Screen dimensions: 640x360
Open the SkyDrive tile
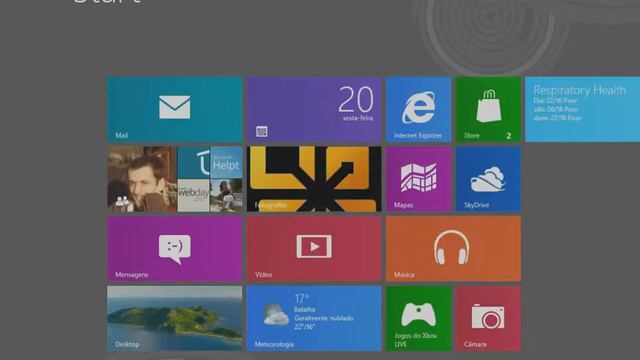[x=488, y=179]
